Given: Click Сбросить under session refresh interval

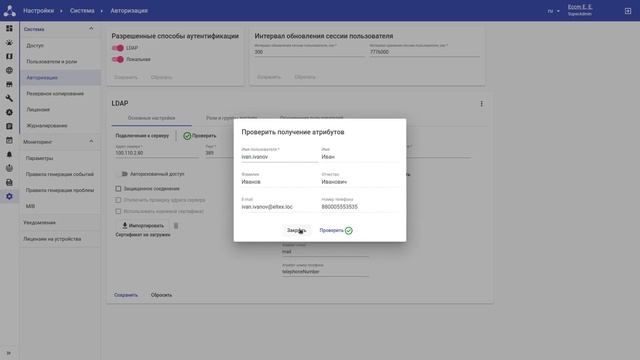Looking at the screenshot, I should (305, 77).
